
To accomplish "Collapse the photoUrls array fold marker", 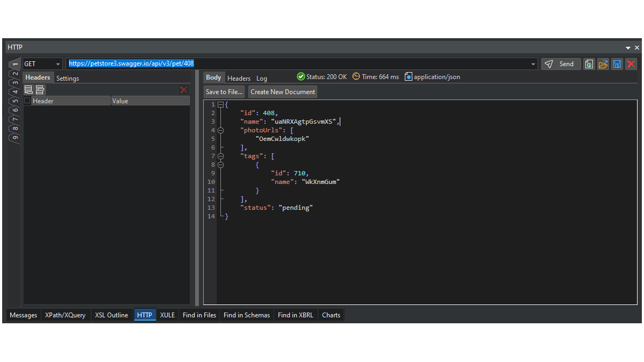I will (220, 130).
